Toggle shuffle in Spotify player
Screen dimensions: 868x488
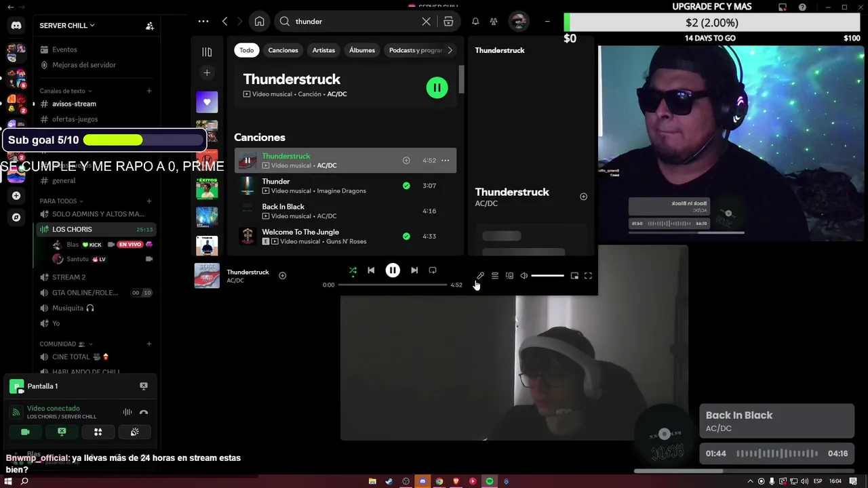(353, 270)
